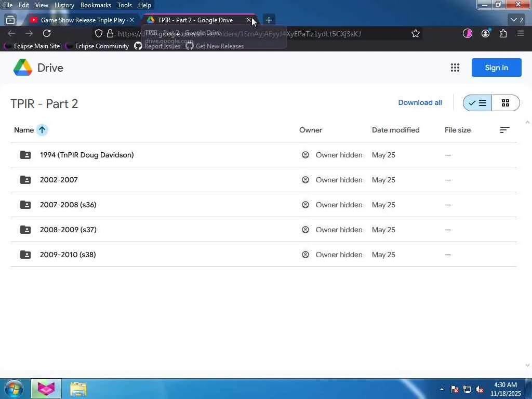This screenshot has width=532, height=399.
Task: Click the Date modified column header
Action: click(x=395, y=130)
